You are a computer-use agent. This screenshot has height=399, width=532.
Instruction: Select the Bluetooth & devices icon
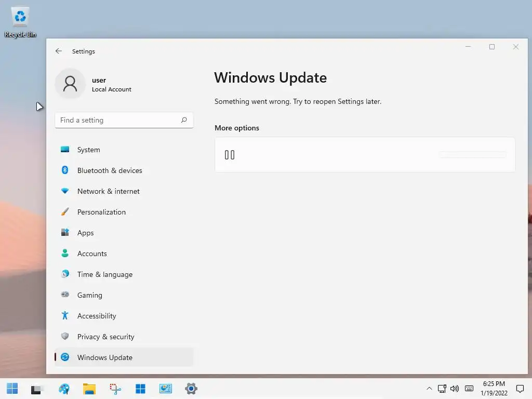point(65,170)
